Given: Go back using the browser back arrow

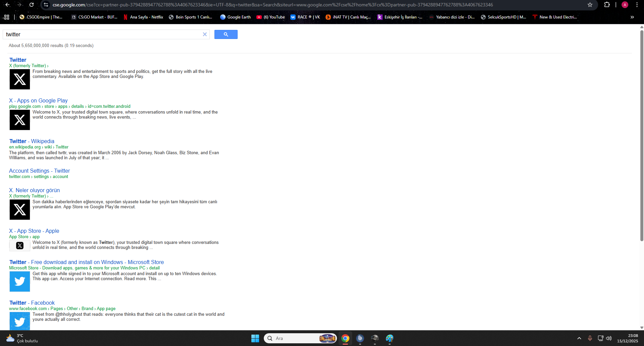Looking at the screenshot, I should [7, 5].
